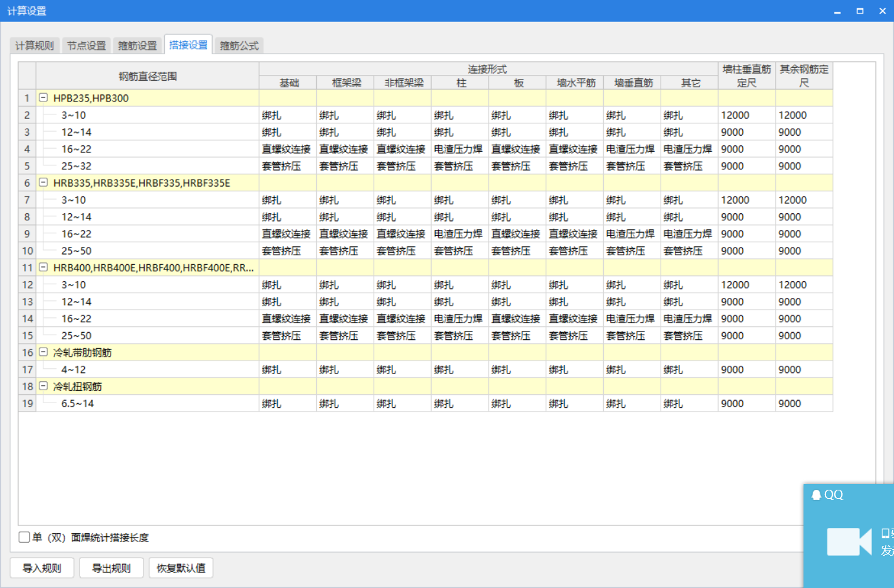Select the 搭接设置 tab
Screen dimensions: 894x588
pos(189,45)
